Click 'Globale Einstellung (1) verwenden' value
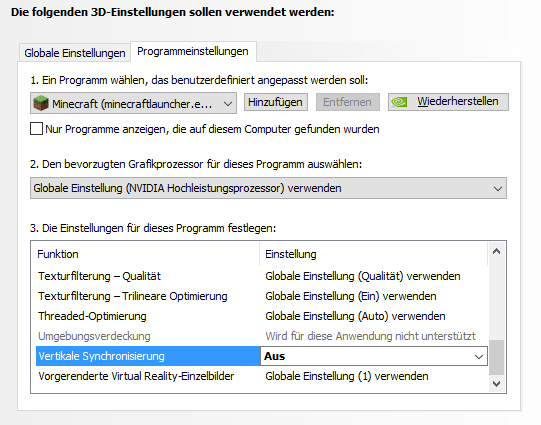This screenshot has height=425, width=541. click(347, 376)
